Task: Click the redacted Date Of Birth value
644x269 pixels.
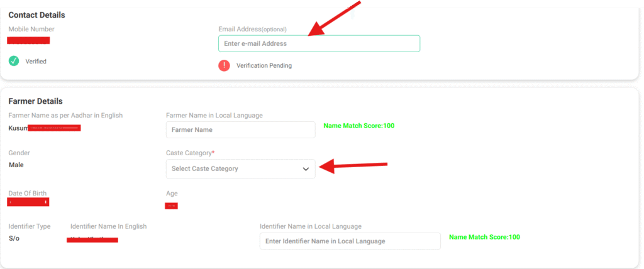Action: [28, 202]
